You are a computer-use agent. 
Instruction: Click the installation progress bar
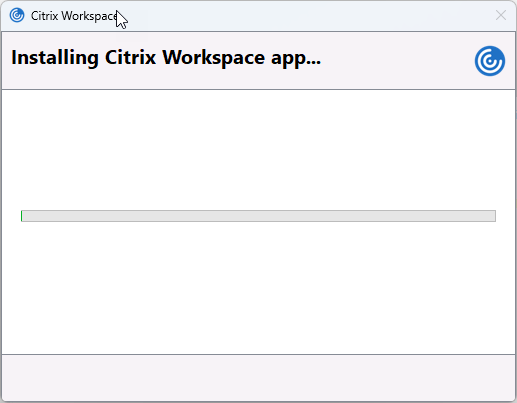258,216
